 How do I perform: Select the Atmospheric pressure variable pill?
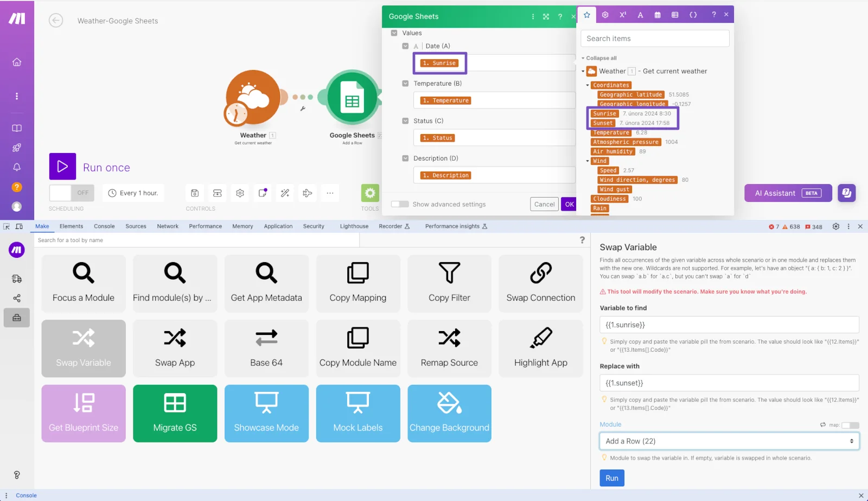click(x=626, y=142)
